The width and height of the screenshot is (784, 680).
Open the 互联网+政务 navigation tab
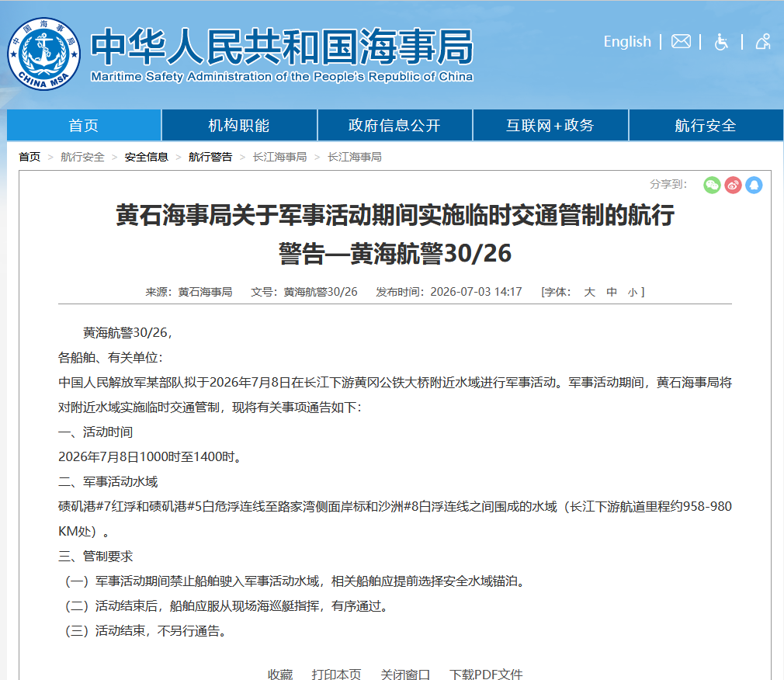[x=550, y=125]
